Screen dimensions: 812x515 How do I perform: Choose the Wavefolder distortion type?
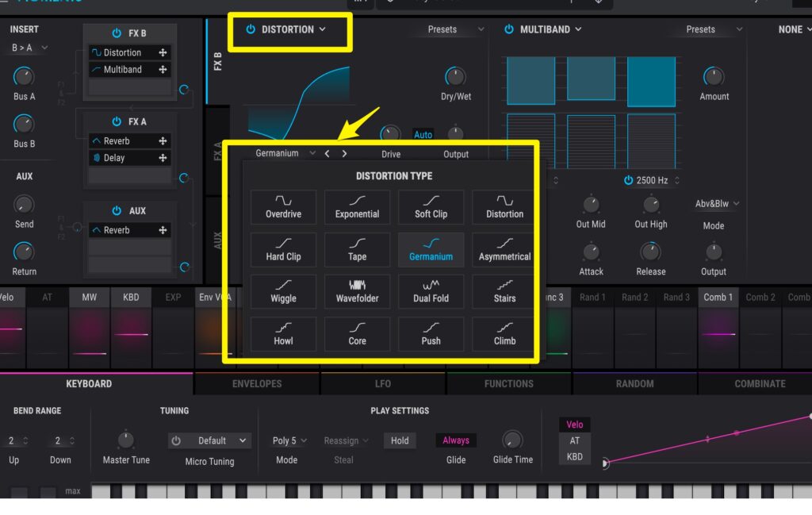pyautogui.click(x=357, y=291)
